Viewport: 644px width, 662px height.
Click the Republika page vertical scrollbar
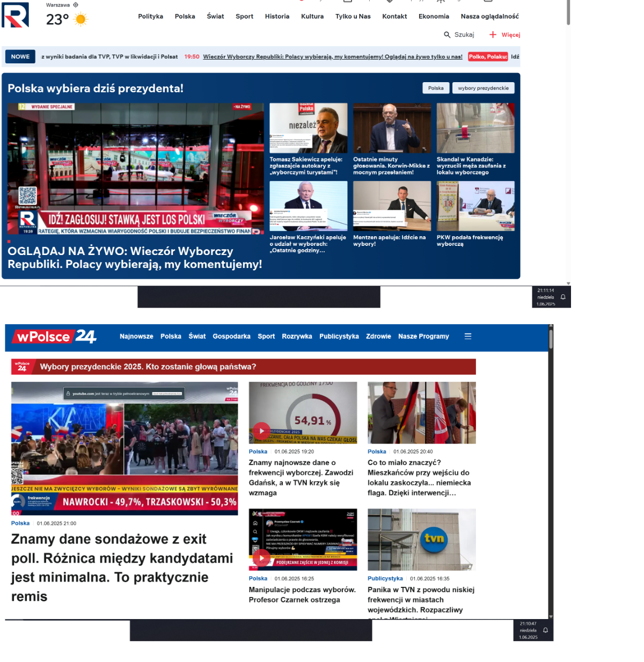point(568,13)
